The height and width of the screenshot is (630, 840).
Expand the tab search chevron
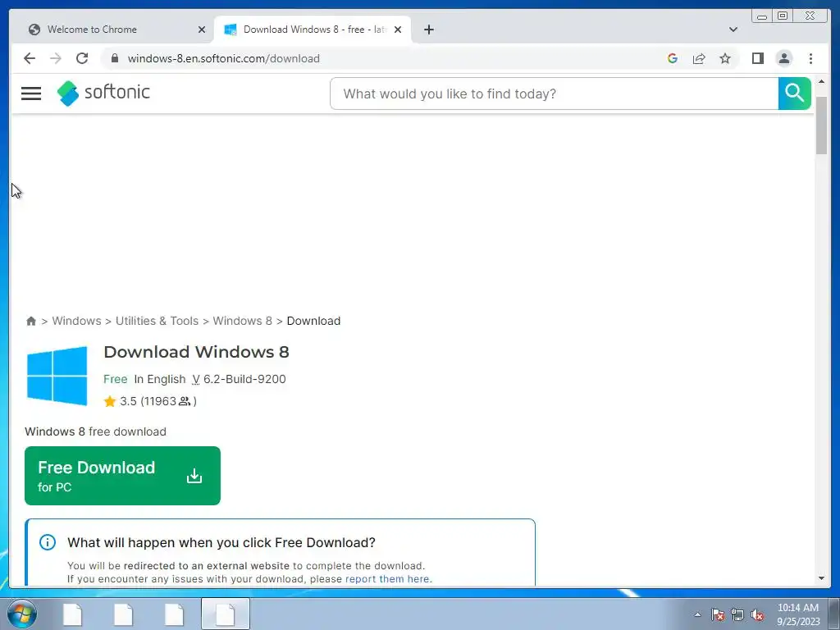point(733,30)
